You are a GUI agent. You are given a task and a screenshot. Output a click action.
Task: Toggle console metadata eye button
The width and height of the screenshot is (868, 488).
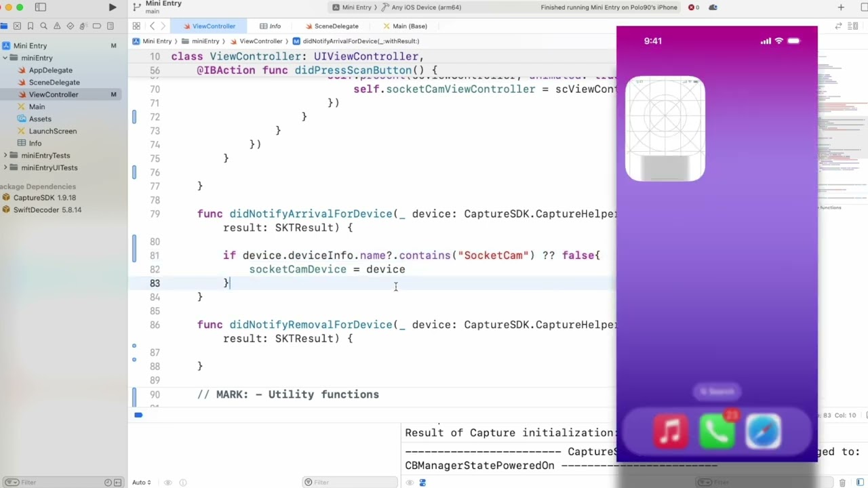410,483
